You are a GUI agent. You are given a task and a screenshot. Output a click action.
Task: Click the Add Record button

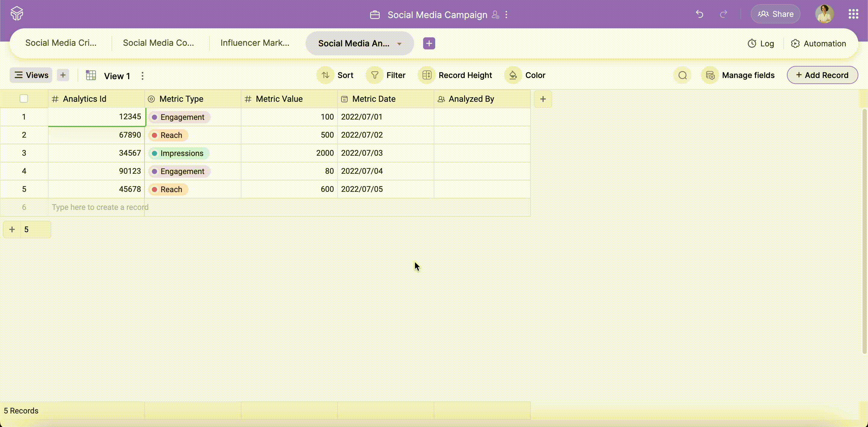[822, 75]
